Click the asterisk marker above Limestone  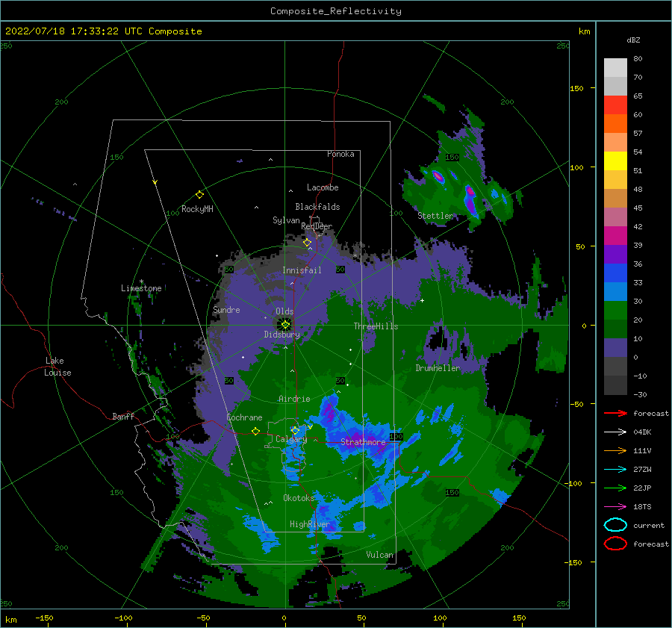coord(141,282)
